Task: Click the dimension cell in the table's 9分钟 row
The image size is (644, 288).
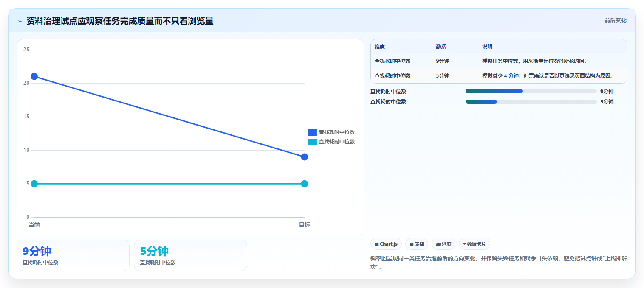Action: (393, 61)
